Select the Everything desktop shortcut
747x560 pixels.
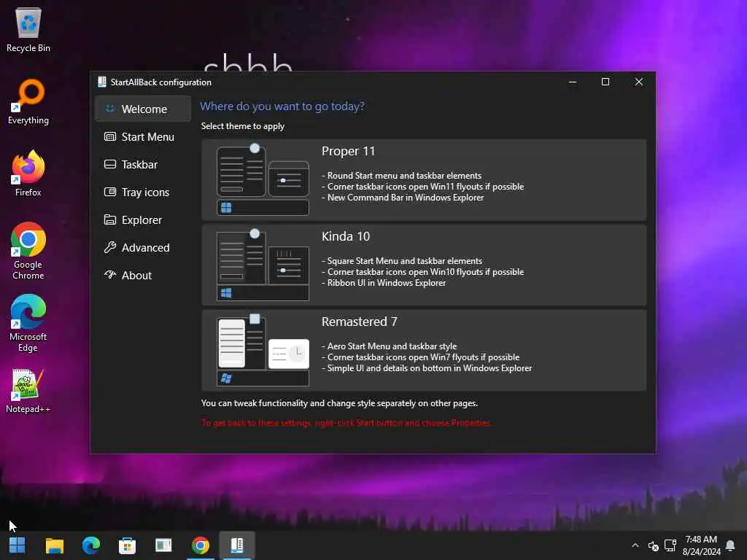(28, 102)
